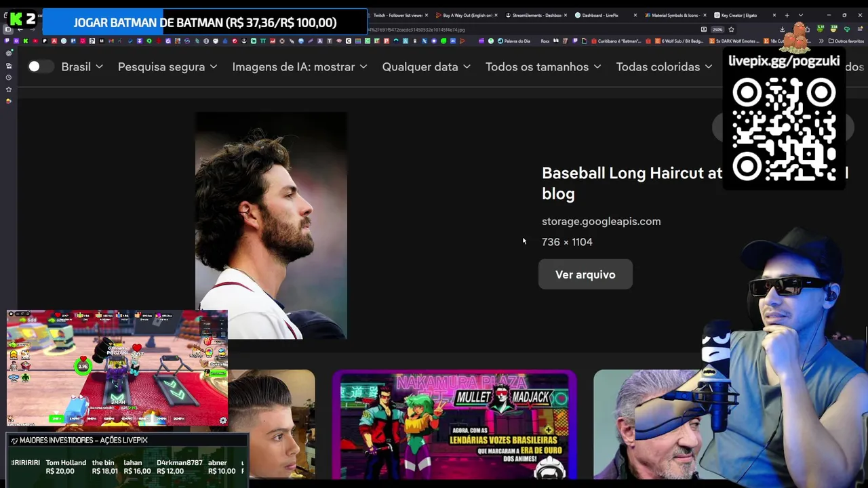Expand the Pesquisa segura filter
The width and height of the screenshot is (868, 488).
[167, 66]
